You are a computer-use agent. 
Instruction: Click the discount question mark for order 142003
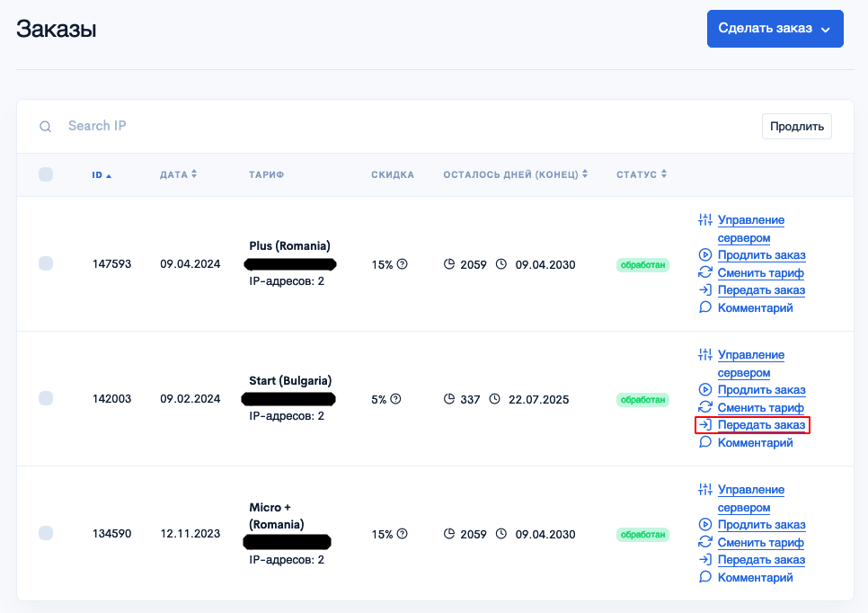(395, 399)
